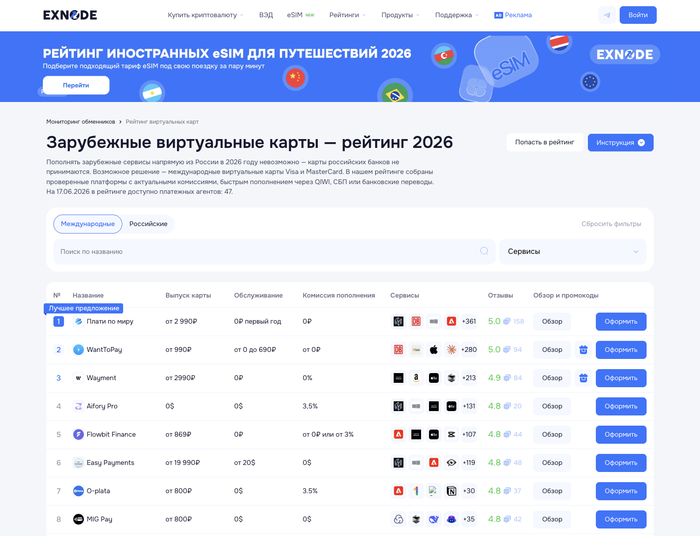Click the '0₽ первый год' service value
The height and width of the screenshot is (536, 700).
(258, 321)
